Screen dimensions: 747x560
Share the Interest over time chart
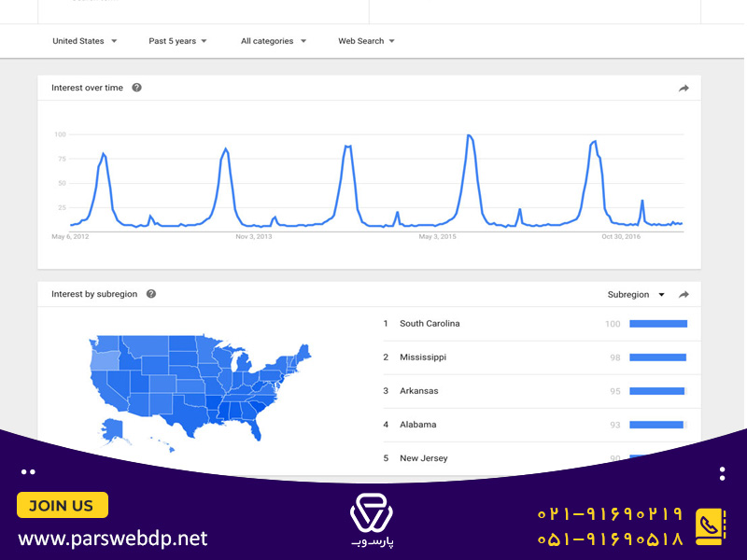684,88
